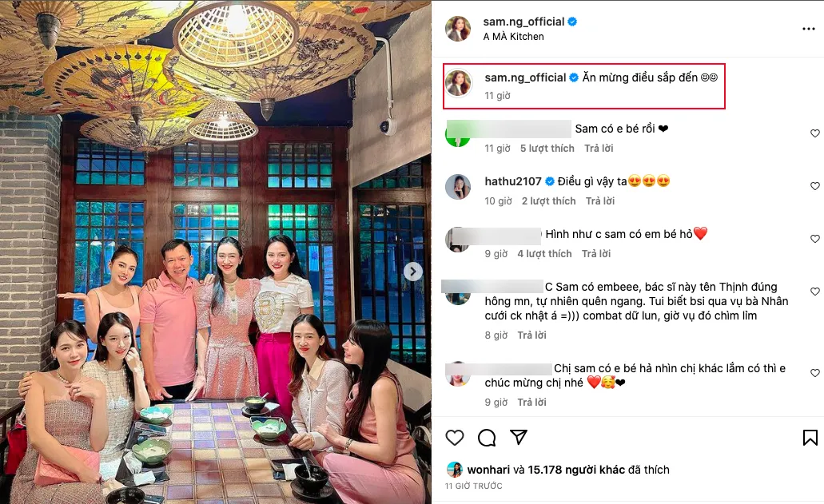Viewport: 824px width, 504px height.
Task: Like the "Chị sam có e bé hả" comment
Action: coord(815,373)
